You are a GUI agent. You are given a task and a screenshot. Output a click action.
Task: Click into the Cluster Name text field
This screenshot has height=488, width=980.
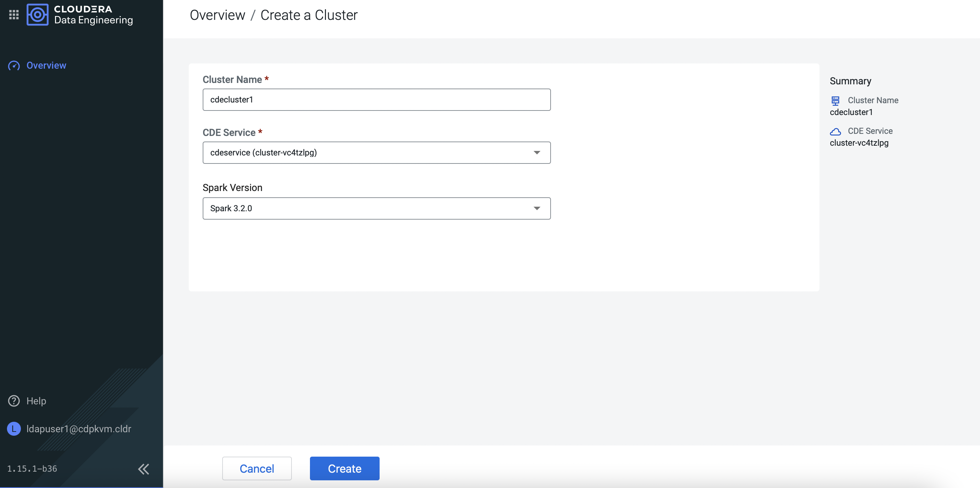[376, 100]
